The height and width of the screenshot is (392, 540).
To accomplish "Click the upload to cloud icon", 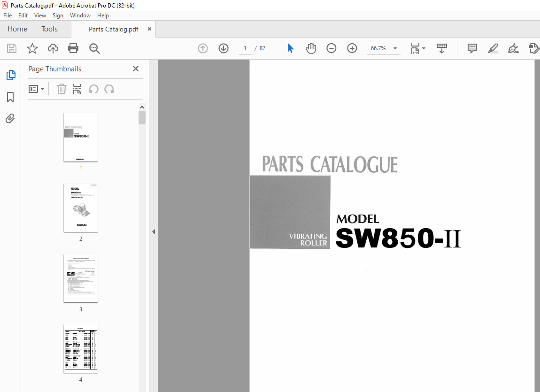I will coord(53,48).
